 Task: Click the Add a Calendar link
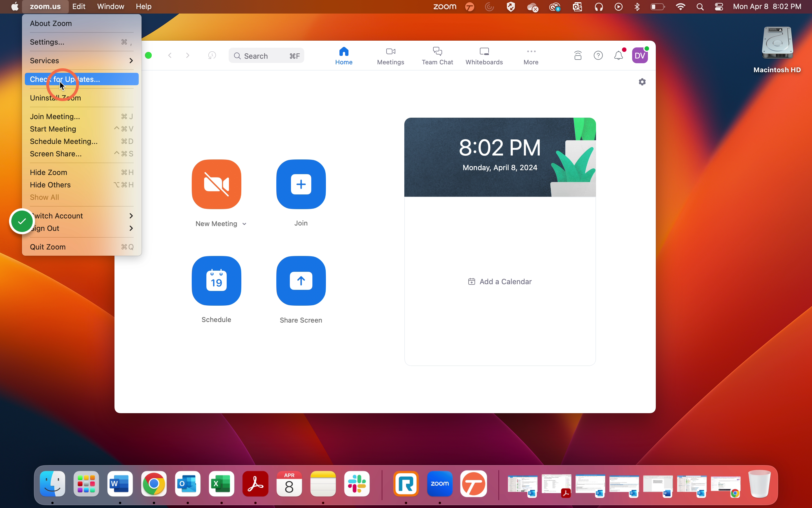click(x=500, y=282)
